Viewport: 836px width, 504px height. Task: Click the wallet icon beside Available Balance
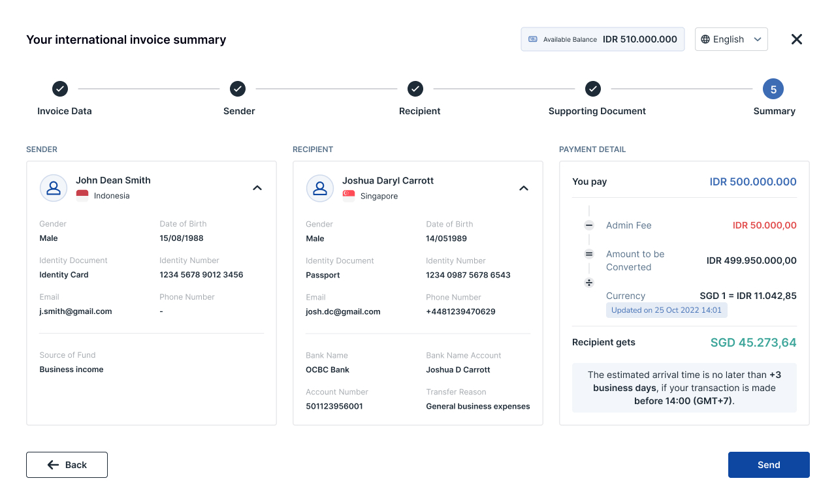point(533,39)
